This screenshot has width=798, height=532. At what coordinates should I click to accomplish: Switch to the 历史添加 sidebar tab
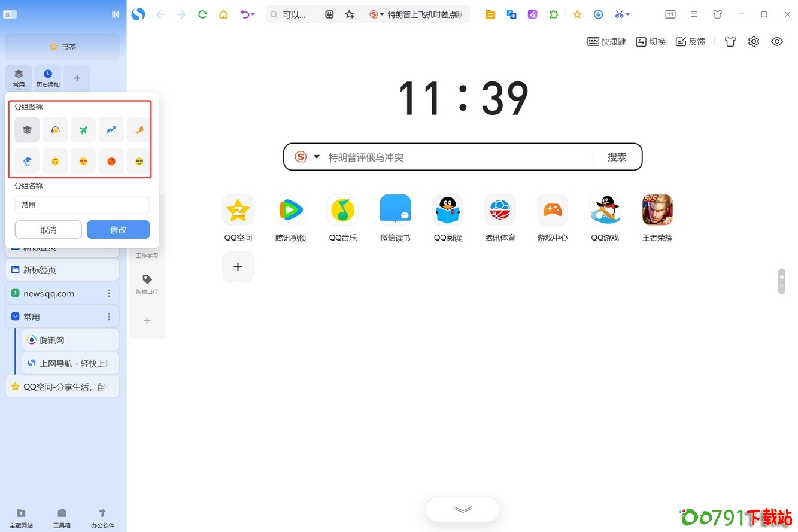(47, 78)
